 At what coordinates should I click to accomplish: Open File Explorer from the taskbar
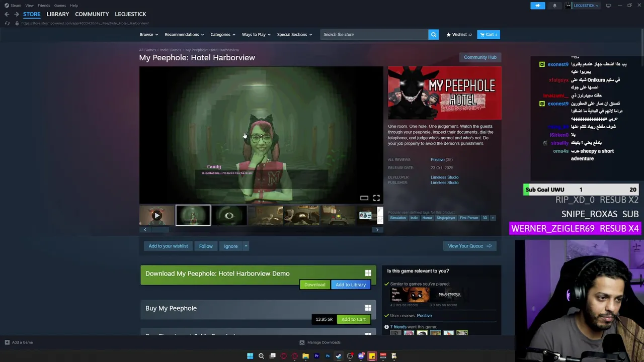[x=305, y=356]
